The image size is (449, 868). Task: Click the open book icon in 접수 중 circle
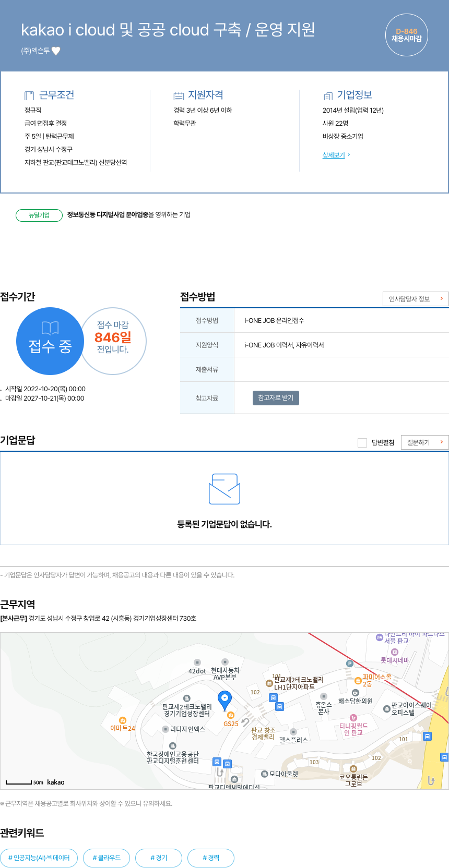(50, 328)
